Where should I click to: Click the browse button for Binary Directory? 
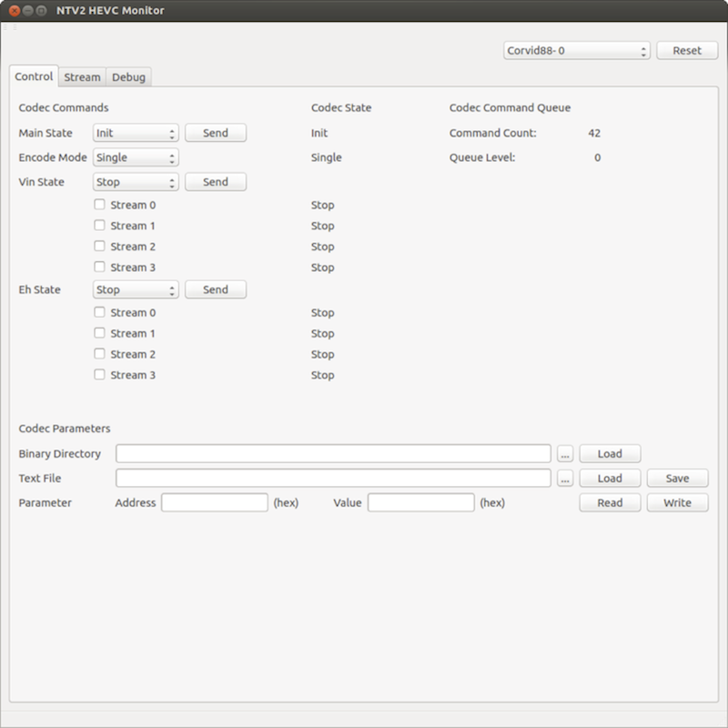click(565, 454)
